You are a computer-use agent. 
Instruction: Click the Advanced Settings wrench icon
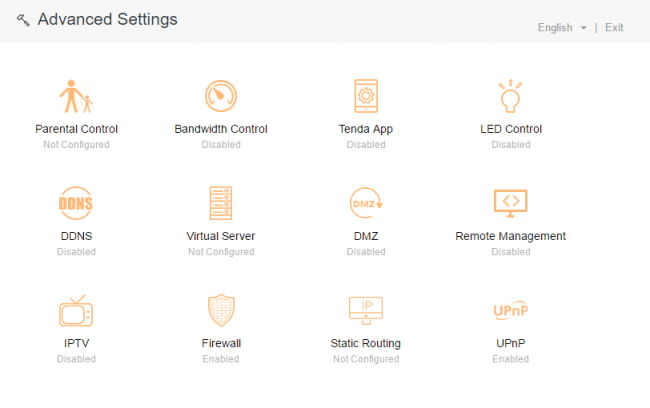[x=23, y=20]
